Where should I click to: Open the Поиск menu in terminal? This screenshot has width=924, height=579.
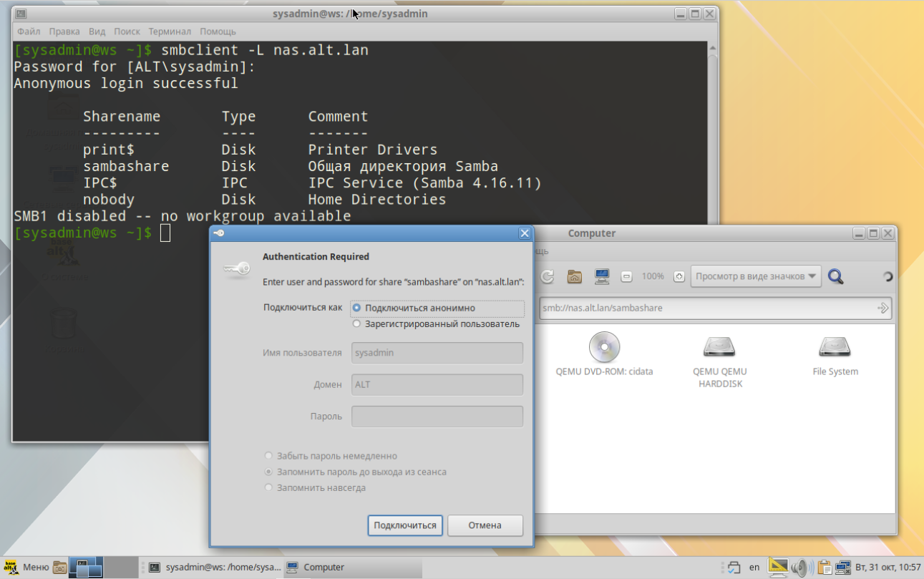(x=127, y=31)
